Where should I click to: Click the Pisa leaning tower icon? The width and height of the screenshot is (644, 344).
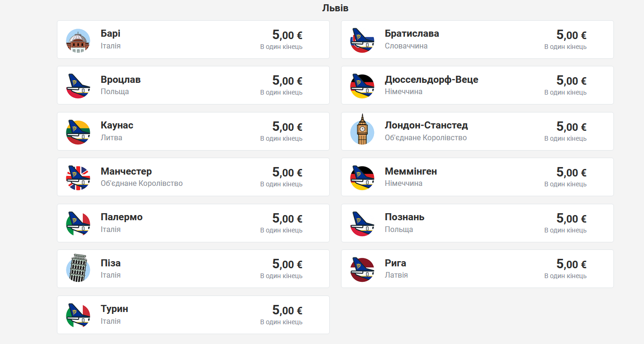click(x=78, y=269)
